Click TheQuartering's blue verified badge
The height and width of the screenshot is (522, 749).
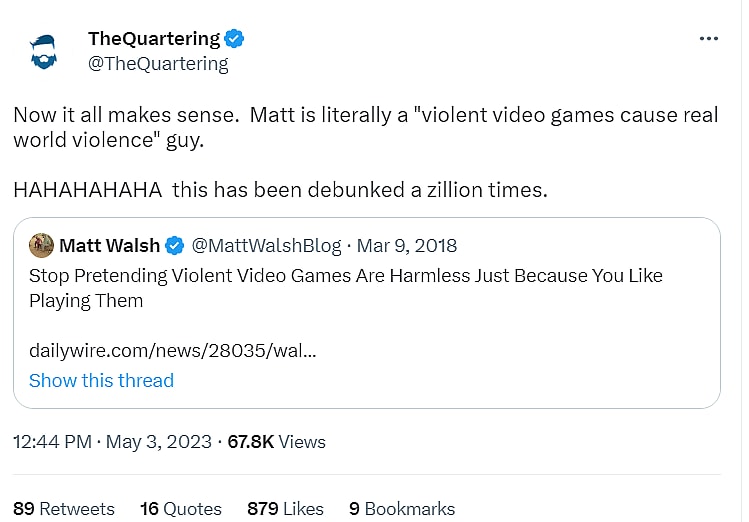(x=235, y=39)
